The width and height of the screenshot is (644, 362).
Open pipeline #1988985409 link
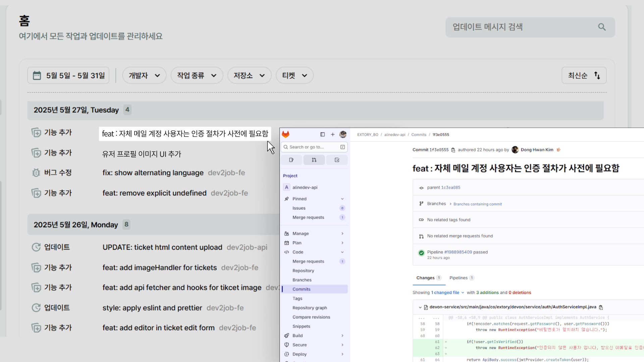[458, 252]
